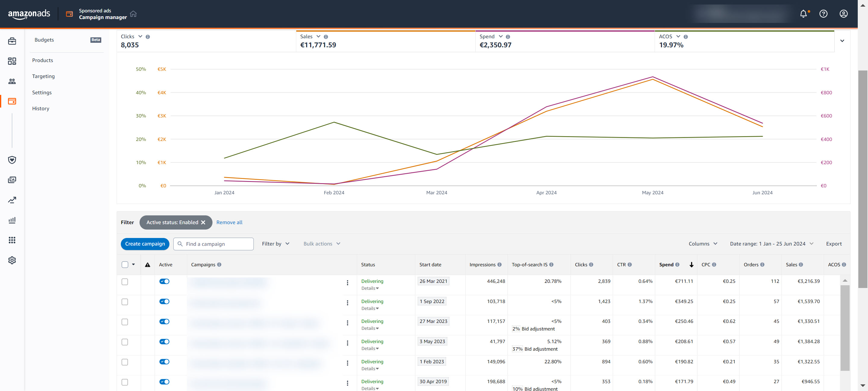Screen dimensions: 868x391
Task: Open kebab menu for first campaign row
Action: pos(348,283)
